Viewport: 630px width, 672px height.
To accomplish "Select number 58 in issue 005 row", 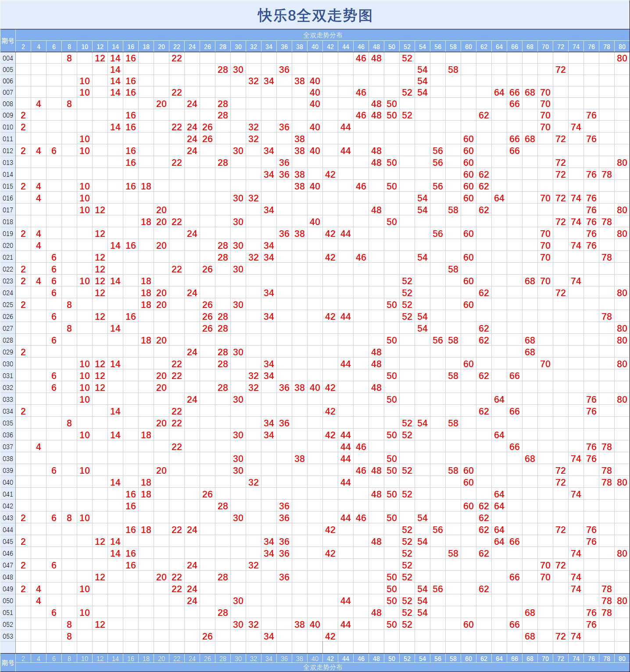I will 453,69.
